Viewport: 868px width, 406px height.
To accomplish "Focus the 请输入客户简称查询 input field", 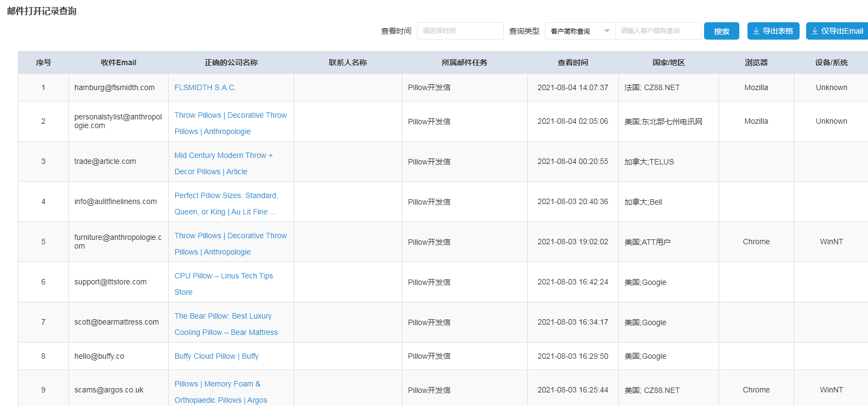I will [658, 31].
